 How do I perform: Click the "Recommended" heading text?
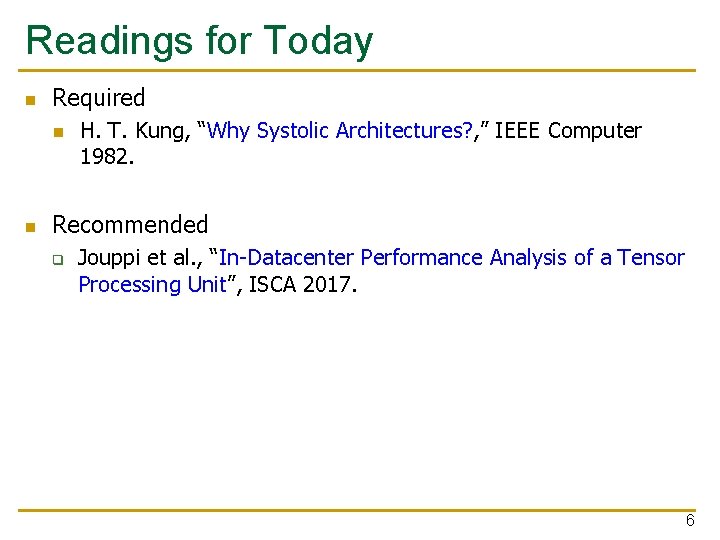point(130,225)
